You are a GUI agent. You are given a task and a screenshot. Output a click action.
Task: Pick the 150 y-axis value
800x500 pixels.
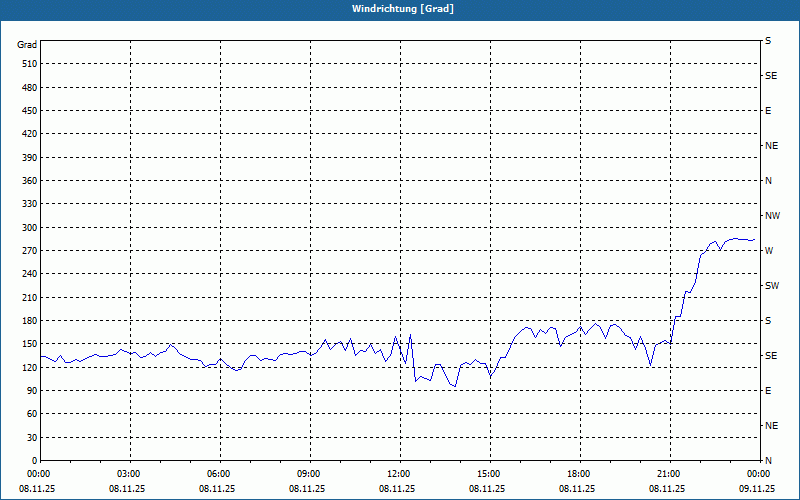point(30,344)
